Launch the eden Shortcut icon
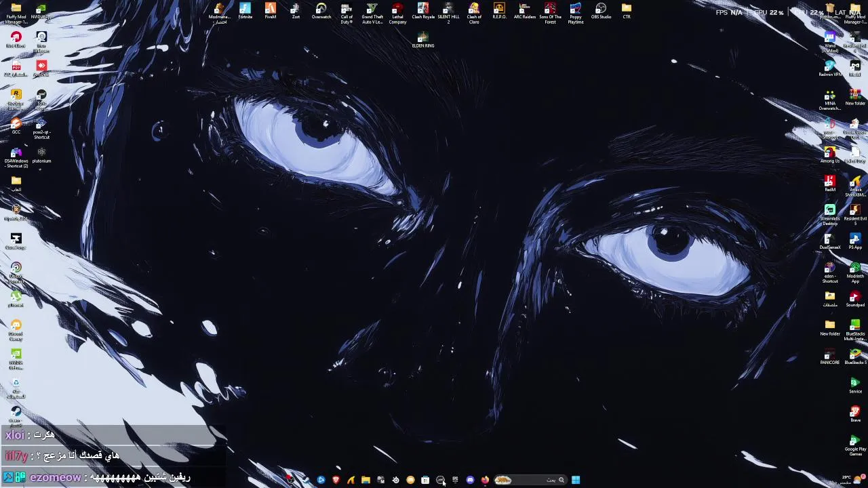Viewport: 868px width, 488px height. click(x=830, y=272)
